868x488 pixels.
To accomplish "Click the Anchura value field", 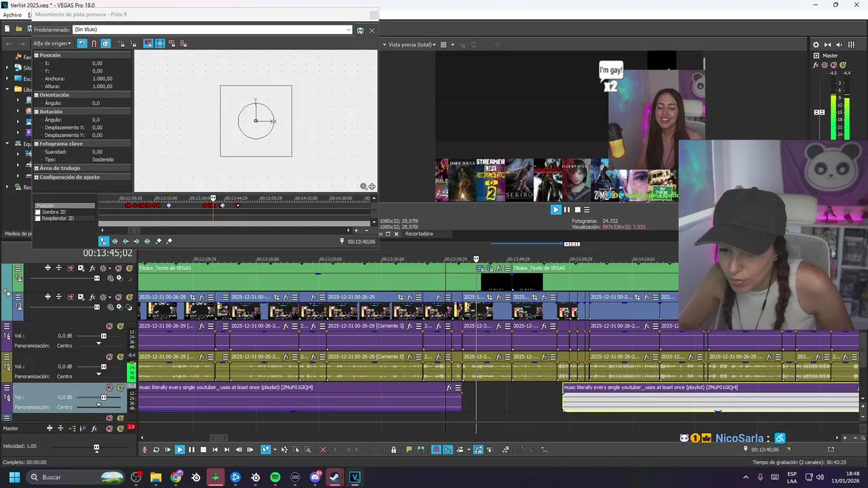I will click(x=102, y=79).
